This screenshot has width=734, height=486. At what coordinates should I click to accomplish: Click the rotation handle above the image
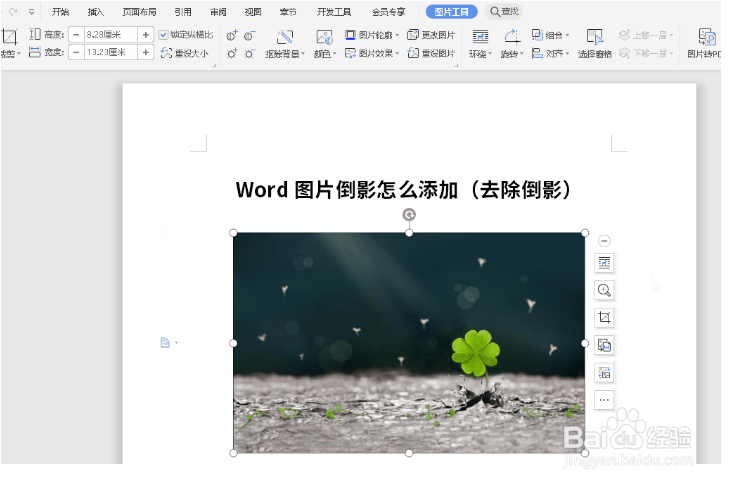click(409, 214)
